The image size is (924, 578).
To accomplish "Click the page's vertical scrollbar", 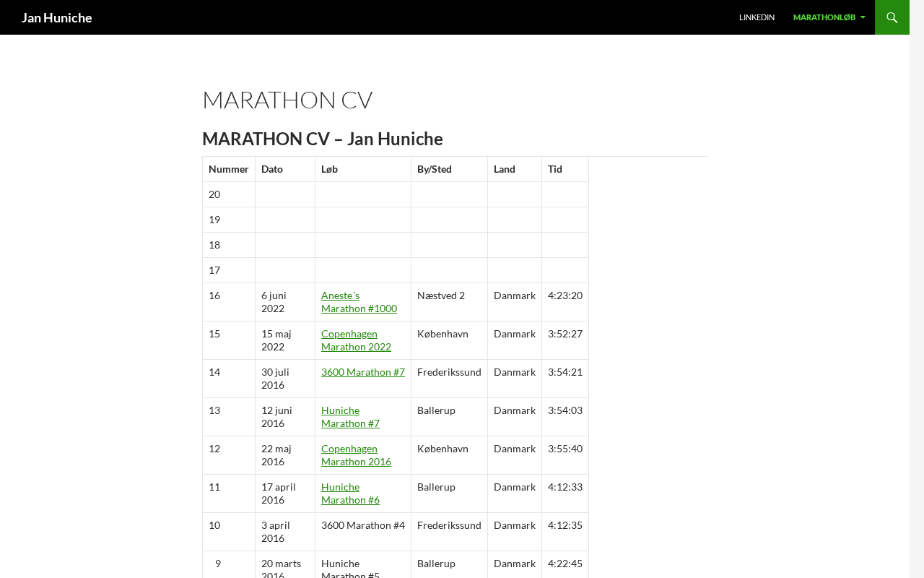I will click(917, 289).
